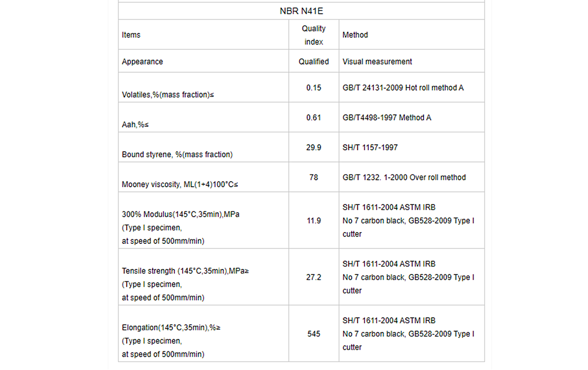Image resolution: width=588 pixels, height=370 pixels.
Task: Click the 11.9 modulus value cell
Action: (x=314, y=221)
